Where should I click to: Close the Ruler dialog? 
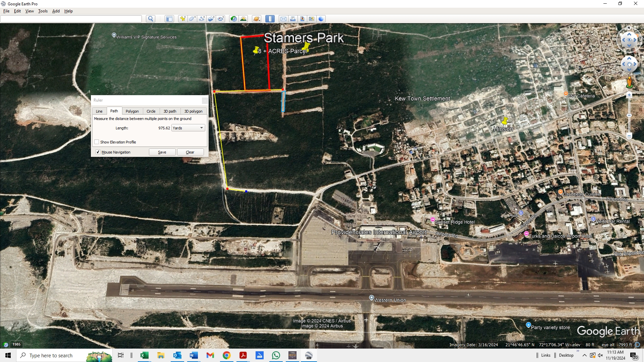(205, 100)
